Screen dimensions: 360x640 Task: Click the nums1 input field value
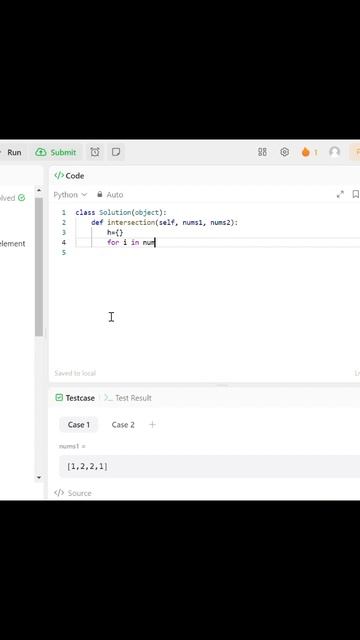tap(209, 466)
